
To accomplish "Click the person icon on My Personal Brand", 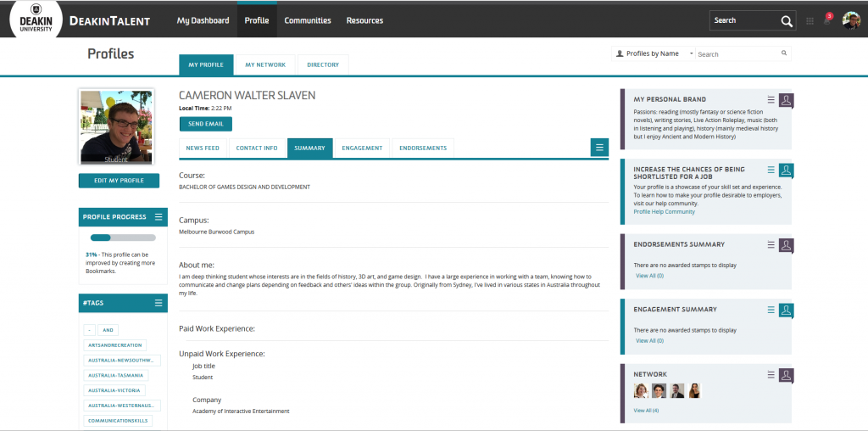I will (786, 100).
